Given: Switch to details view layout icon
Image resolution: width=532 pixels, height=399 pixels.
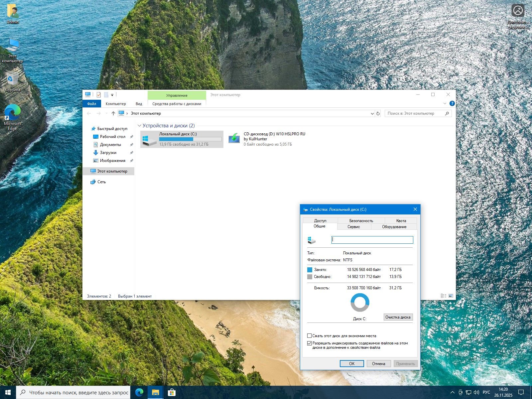Looking at the screenshot, I should pyautogui.click(x=443, y=296).
